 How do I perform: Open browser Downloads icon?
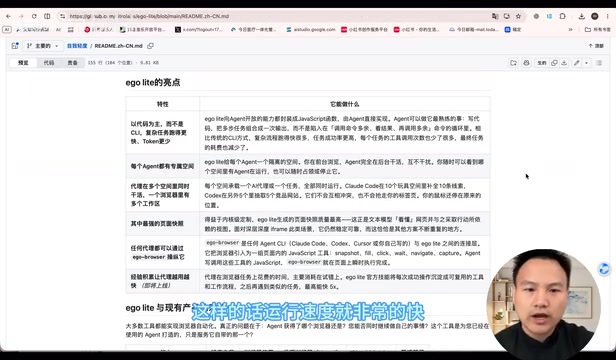(582, 16)
